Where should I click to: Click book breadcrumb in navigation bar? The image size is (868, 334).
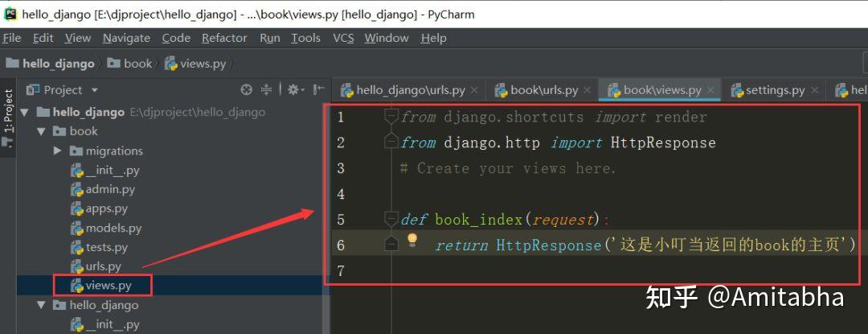130,64
